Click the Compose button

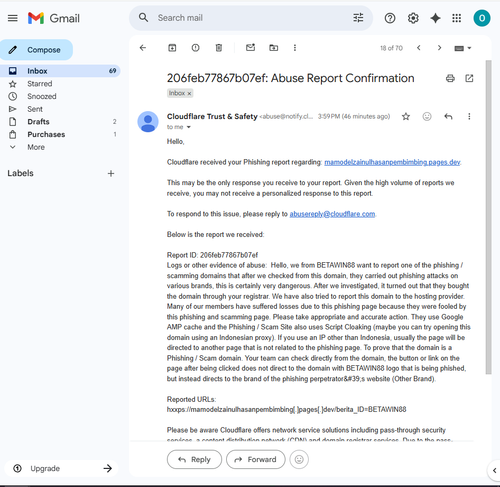point(36,50)
